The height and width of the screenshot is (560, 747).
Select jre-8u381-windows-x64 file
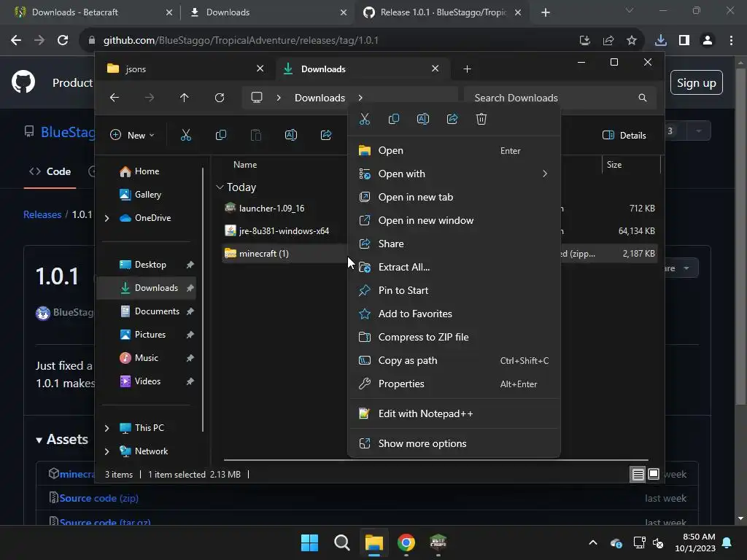point(284,231)
